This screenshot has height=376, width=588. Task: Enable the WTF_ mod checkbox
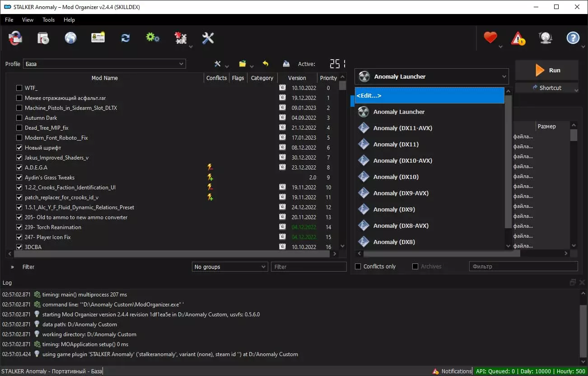coord(19,88)
